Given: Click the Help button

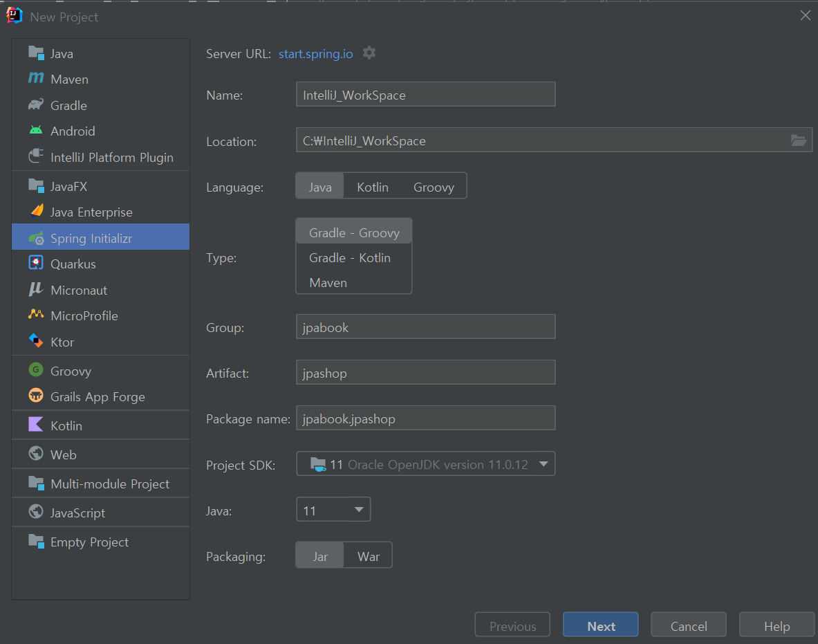Looking at the screenshot, I should pyautogui.click(x=777, y=625).
